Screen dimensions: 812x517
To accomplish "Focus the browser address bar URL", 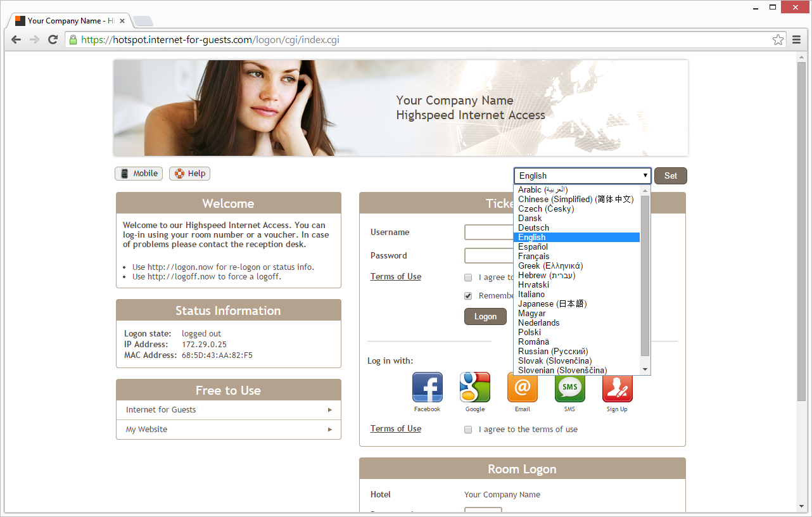I will (x=424, y=40).
